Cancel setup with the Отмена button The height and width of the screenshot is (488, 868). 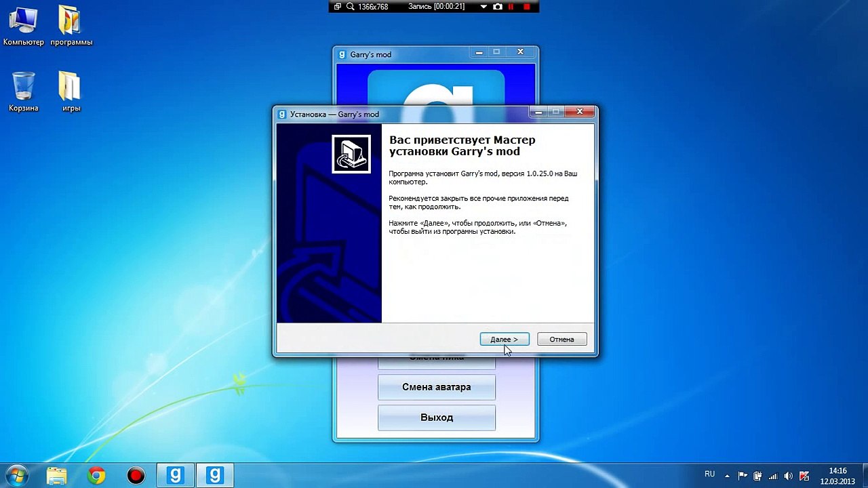(561, 339)
